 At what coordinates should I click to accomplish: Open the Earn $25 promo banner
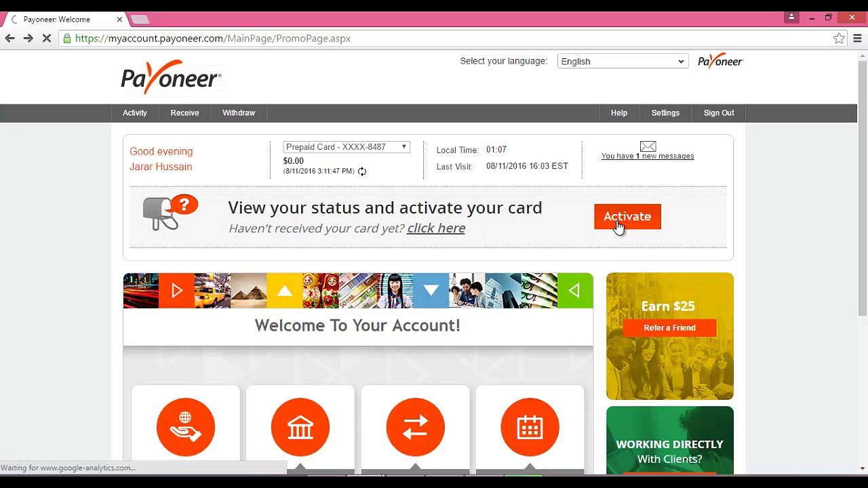click(670, 336)
